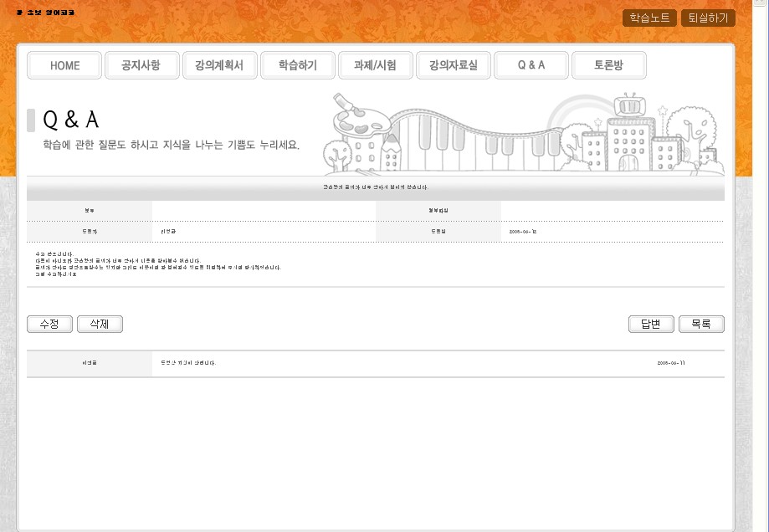Open the 과제/시험 assignments tab
The height and width of the screenshot is (532, 769).
375,65
